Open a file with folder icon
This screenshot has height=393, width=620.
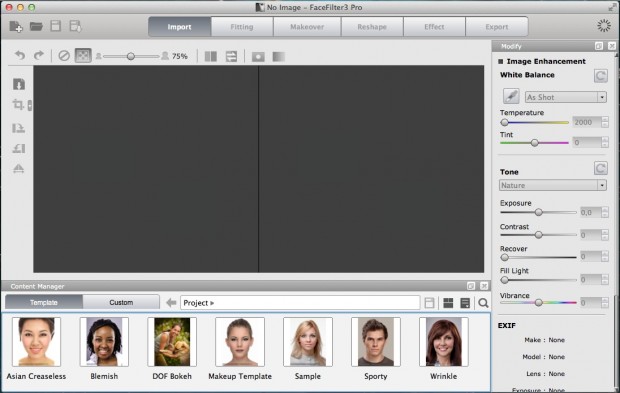pos(36,26)
